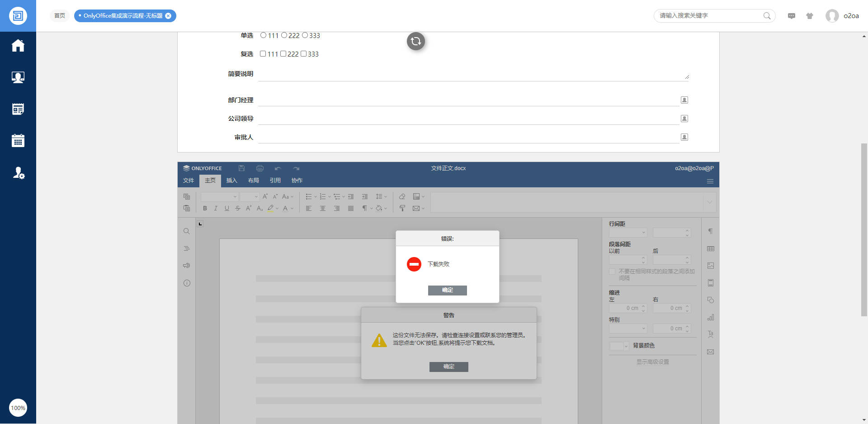
Task: Toggle Bold formatting
Action: tap(205, 208)
